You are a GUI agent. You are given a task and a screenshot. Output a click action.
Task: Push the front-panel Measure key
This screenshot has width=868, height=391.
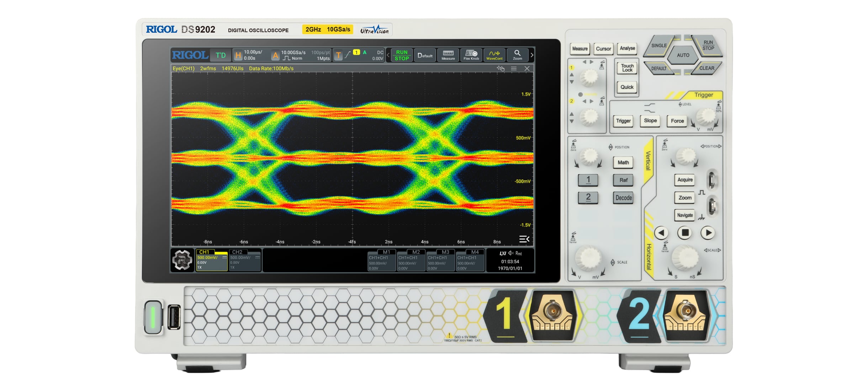[580, 49]
